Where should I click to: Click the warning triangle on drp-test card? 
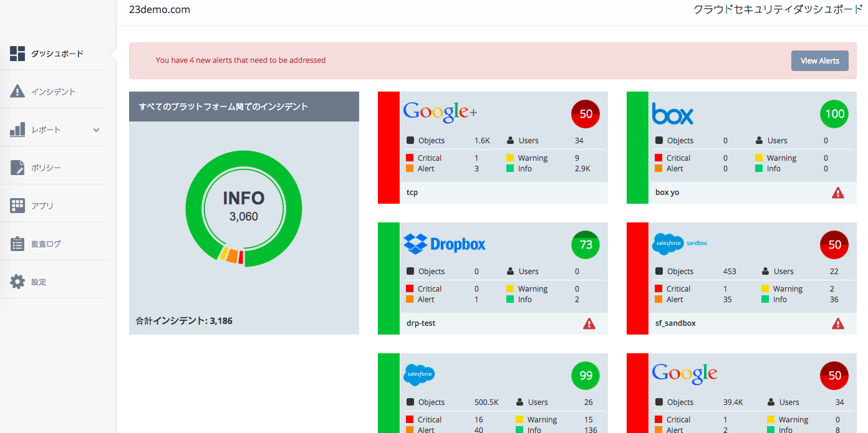pyautogui.click(x=589, y=323)
